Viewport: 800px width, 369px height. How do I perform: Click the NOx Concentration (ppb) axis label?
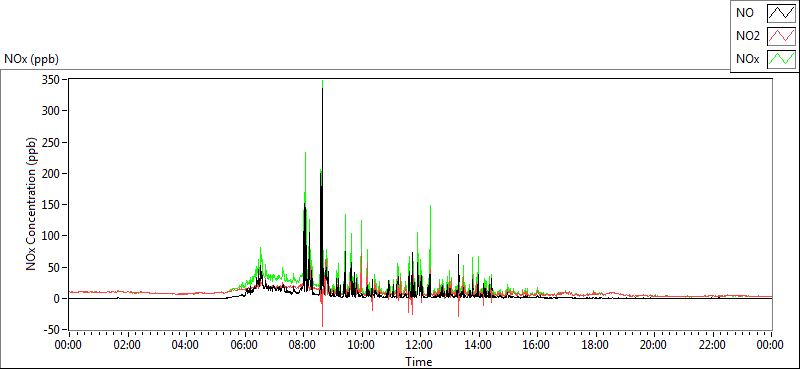pos(32,204)
